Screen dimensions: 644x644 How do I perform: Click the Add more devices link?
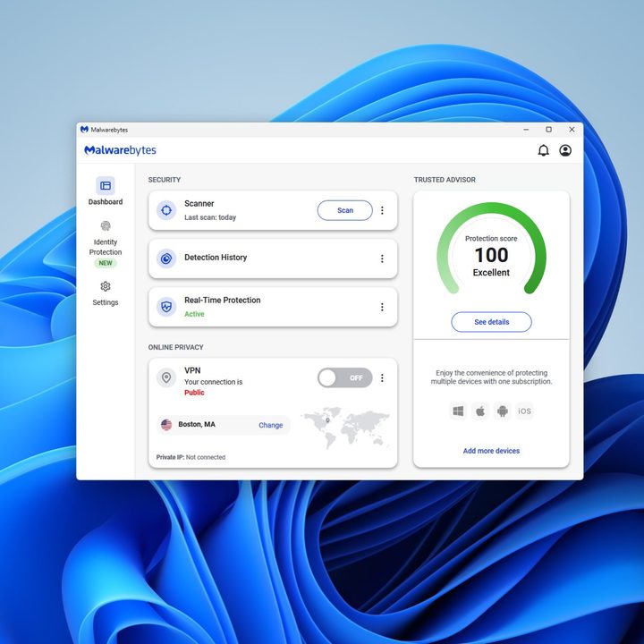point(491,451)
